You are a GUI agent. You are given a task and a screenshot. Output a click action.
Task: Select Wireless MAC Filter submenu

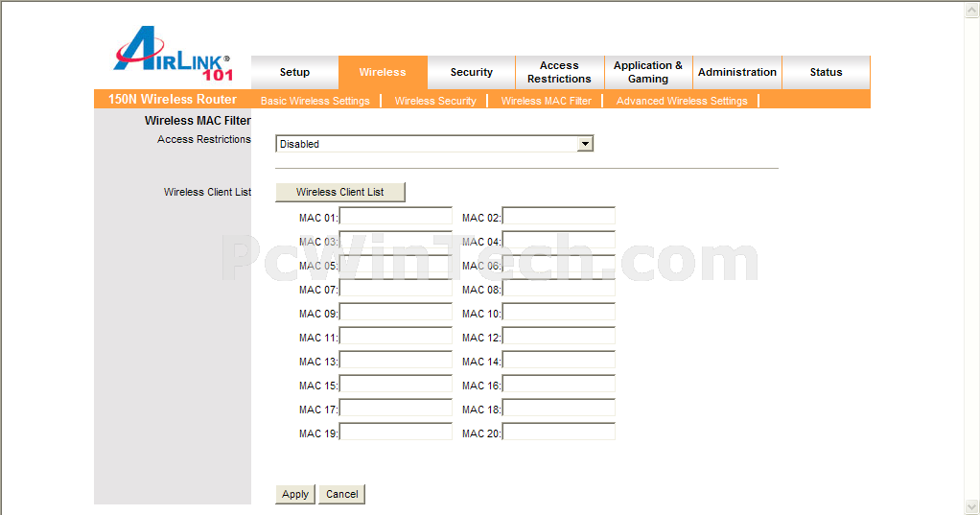pyautogui.click(x=546, y=101)
